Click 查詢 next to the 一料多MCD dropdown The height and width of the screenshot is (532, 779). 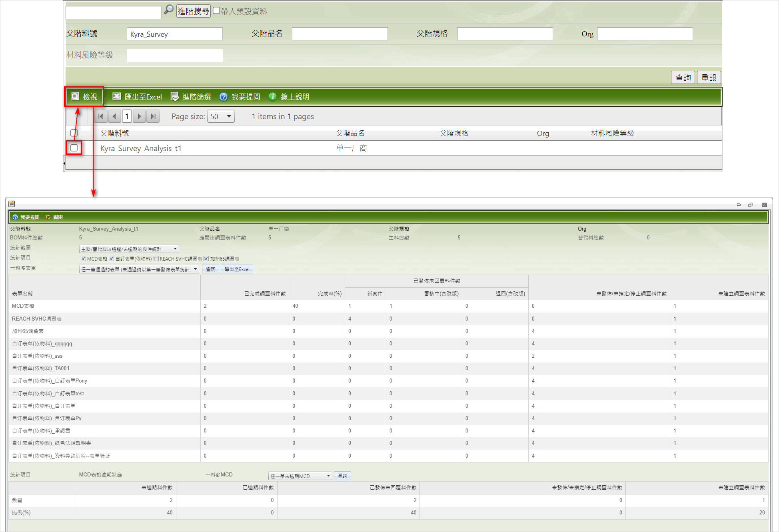pos(343,476)
